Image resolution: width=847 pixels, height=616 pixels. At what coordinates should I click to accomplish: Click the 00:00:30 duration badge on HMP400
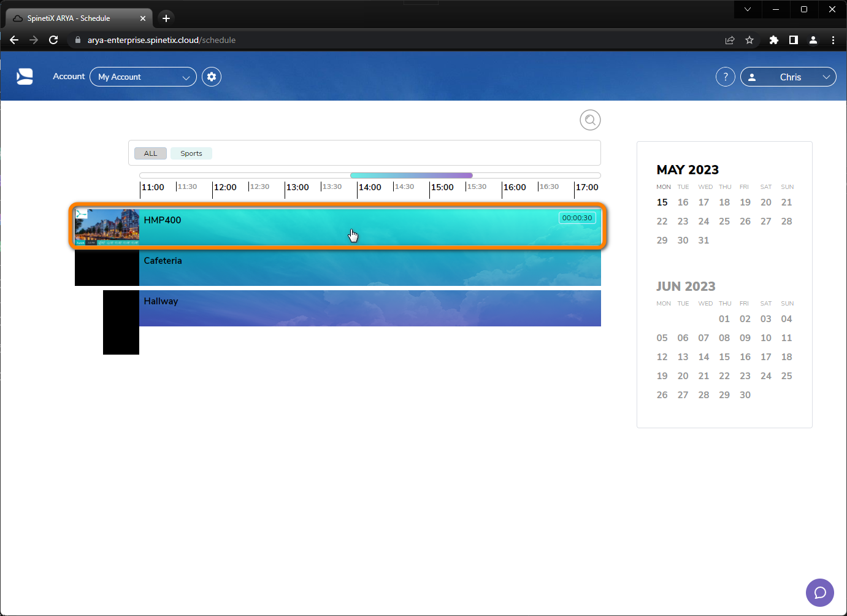577,217
